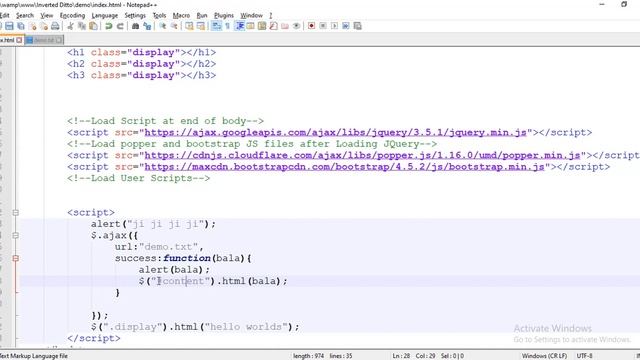Click the Copy toolbar icon
Viewport: 640px width, 360px height.
coord(82,26)
